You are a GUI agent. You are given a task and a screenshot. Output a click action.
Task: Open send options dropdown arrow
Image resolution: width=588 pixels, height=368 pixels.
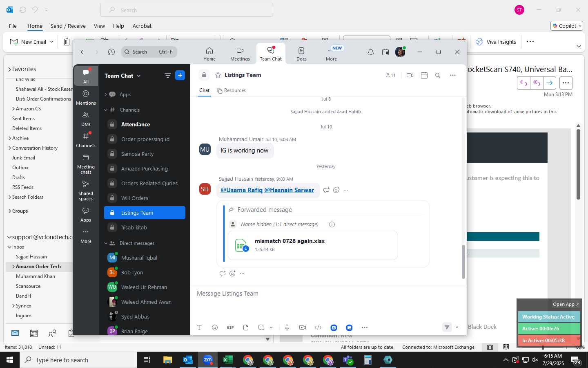[x=457, y=327]
